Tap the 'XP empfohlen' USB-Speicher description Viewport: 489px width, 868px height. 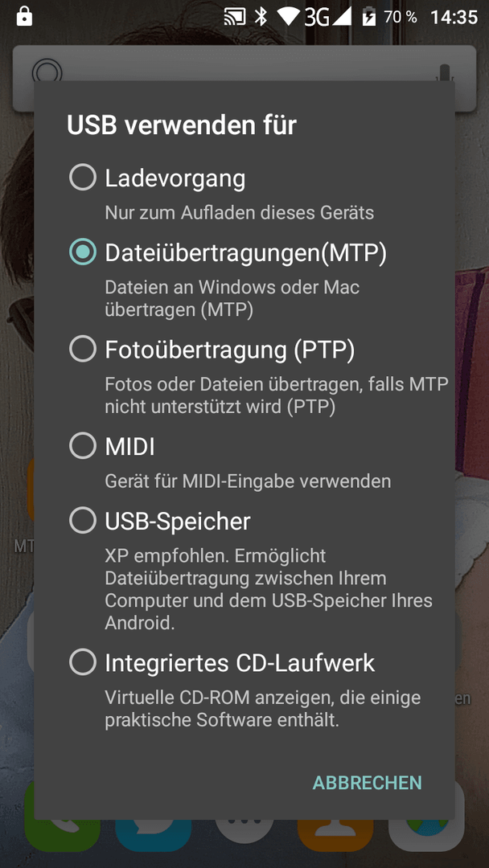coord(269,590)
